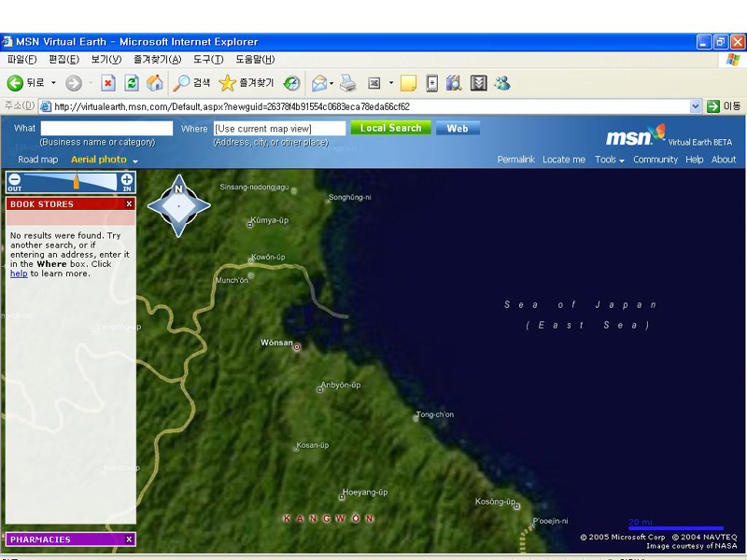Go to the browser home page

(x=155, y=83)
